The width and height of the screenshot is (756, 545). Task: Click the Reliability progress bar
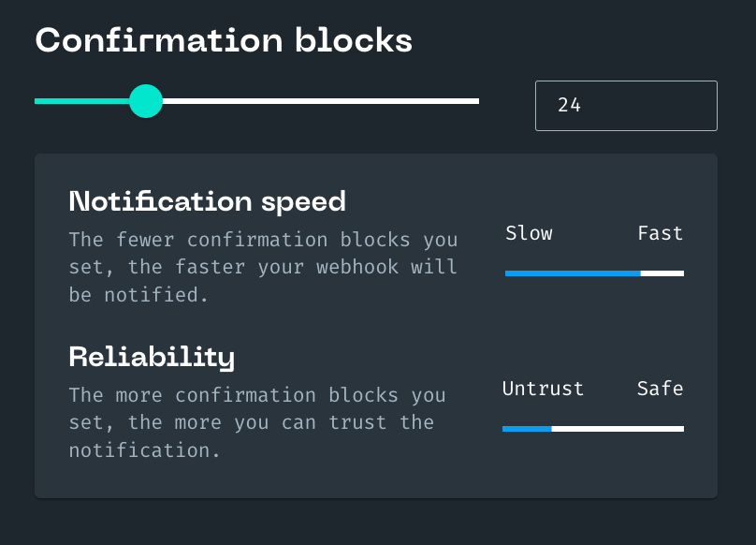(594, 429)
